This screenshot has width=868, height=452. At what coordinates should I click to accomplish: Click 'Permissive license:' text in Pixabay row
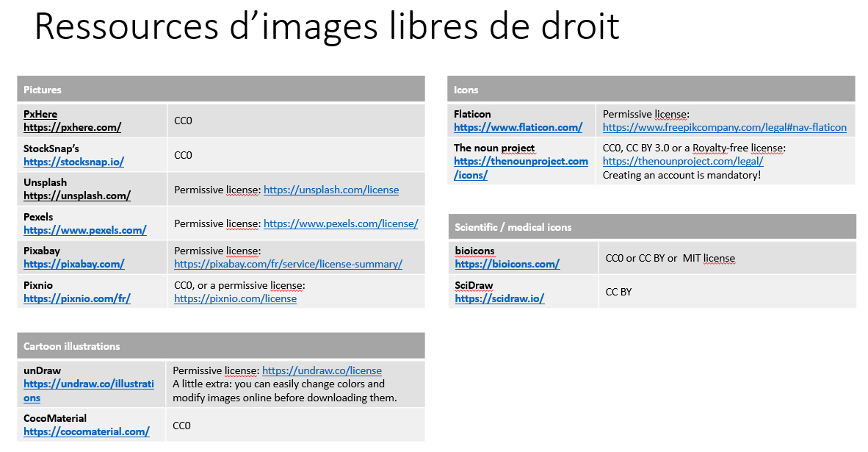(217, 251)
